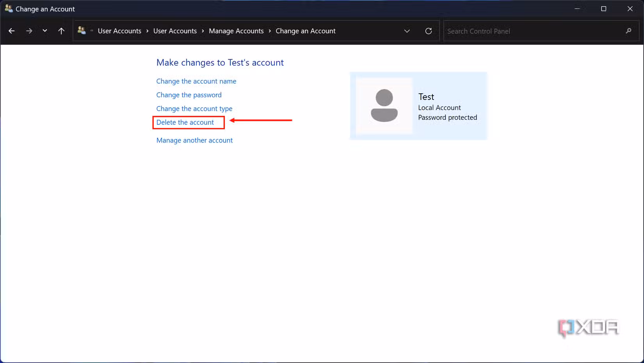Refresh the Control Panel page
Viewport: 644px width, 363px height.
click(x=428, y=31)
